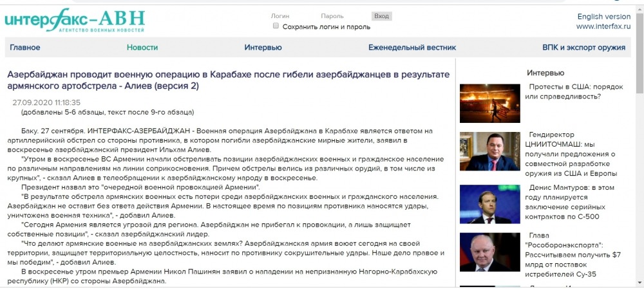The height and width of the screenshot is (289, 644).
Task: Select the Новости menu item
Action: click(142, 47)
